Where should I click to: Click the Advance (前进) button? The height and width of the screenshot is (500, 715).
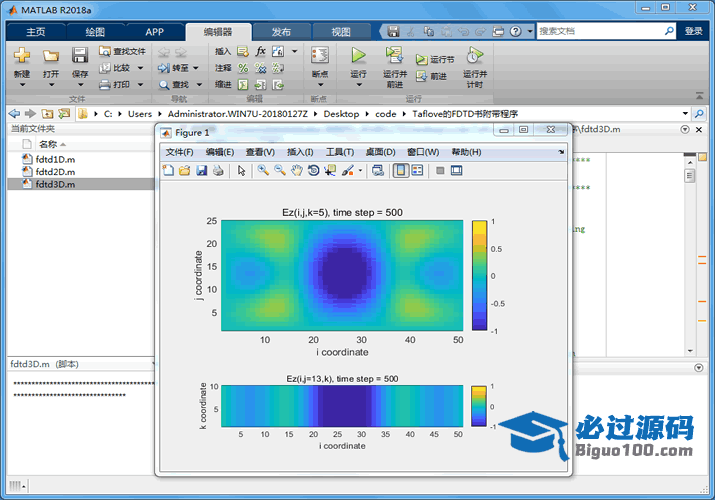(431, 76)
